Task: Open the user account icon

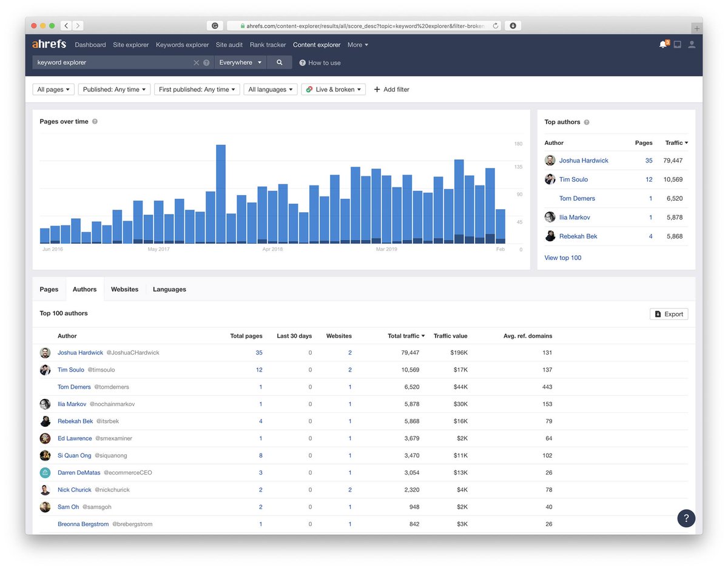Action: 692,45
